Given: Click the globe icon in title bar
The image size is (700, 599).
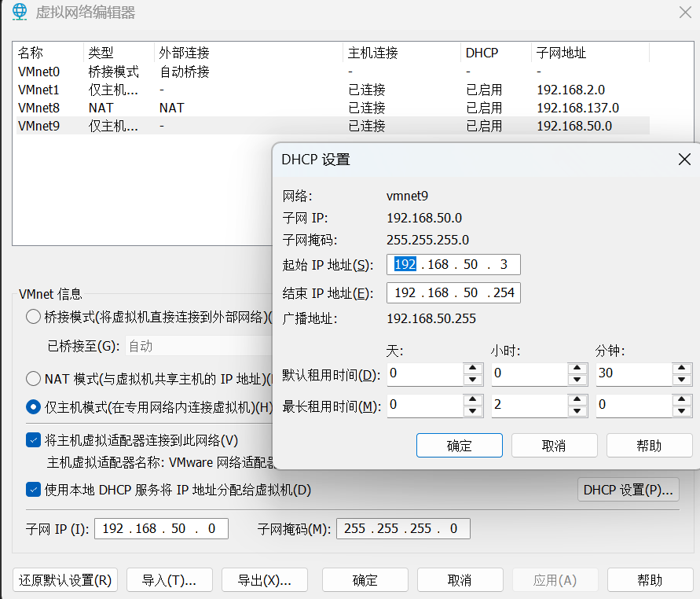Looking at the screenshot, I should [19, 12].
